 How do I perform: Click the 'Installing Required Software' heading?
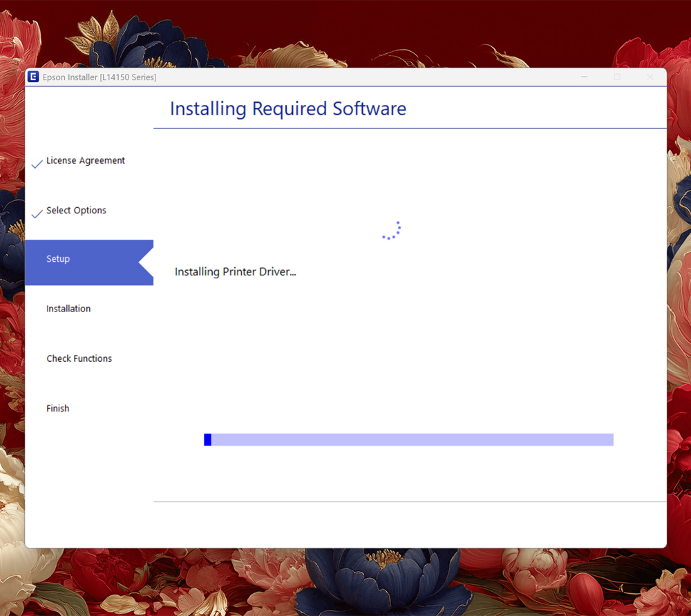point(287,108)
